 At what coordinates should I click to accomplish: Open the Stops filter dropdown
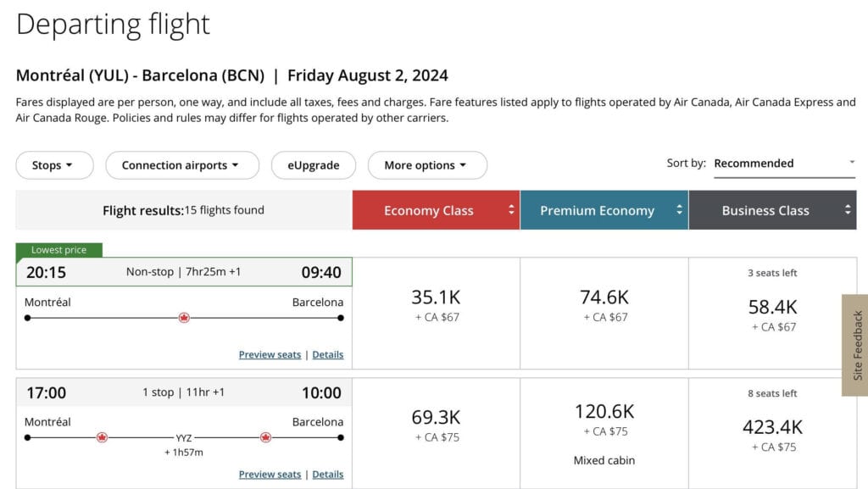54,165
